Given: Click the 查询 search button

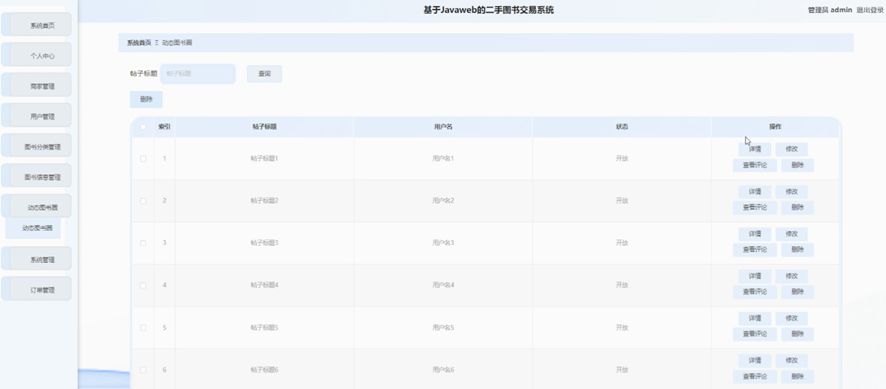Looking at the screenshot, I should point(264,74).
